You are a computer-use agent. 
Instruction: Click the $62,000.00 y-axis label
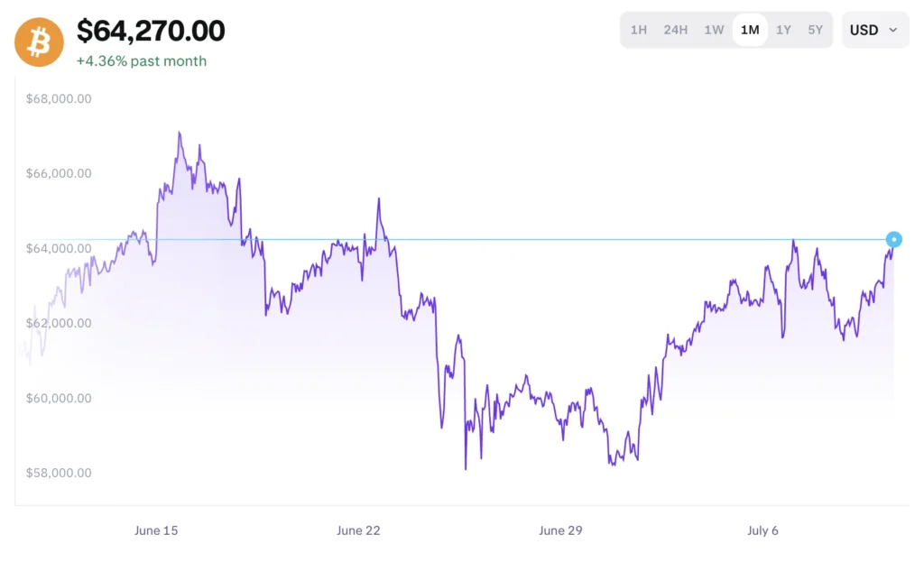(59, 323)
